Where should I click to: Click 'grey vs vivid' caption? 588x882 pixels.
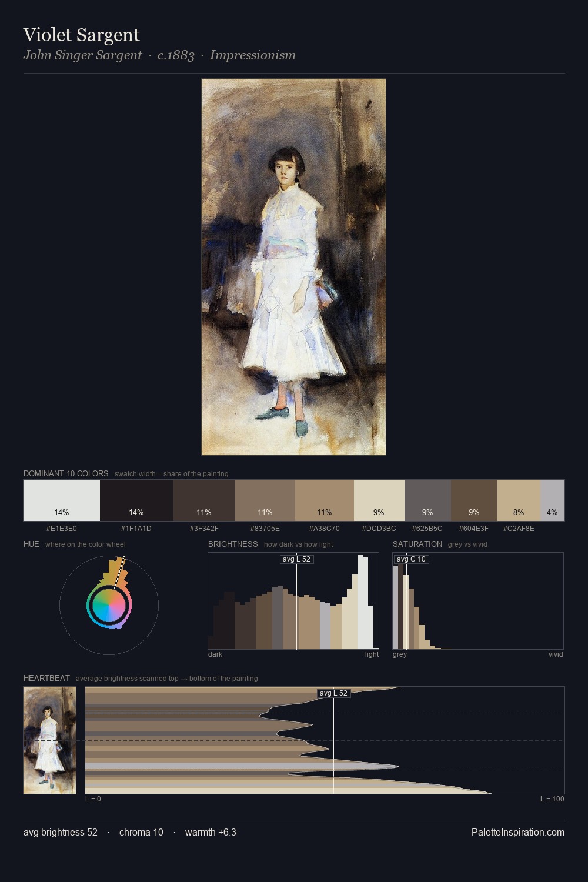pyautogui.click(x=467, y=544)
